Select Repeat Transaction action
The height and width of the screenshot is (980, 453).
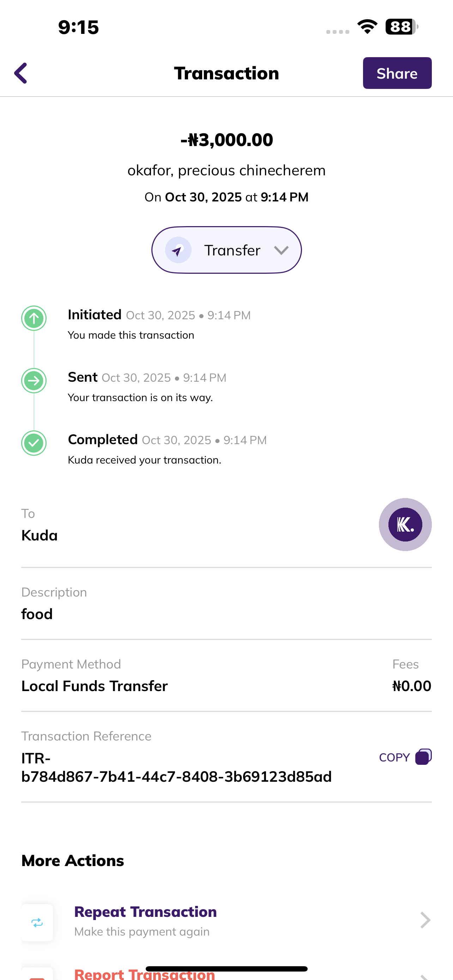pyautogui.click(x=145, y=912)
